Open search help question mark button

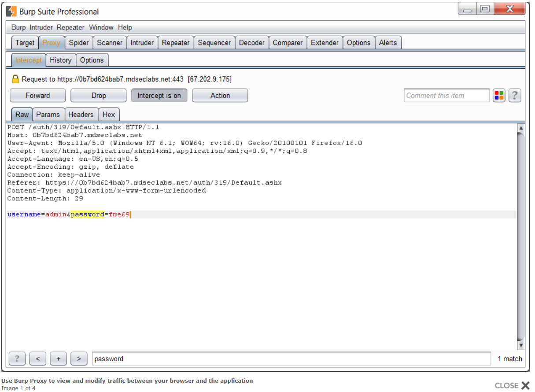coord(17,359)
